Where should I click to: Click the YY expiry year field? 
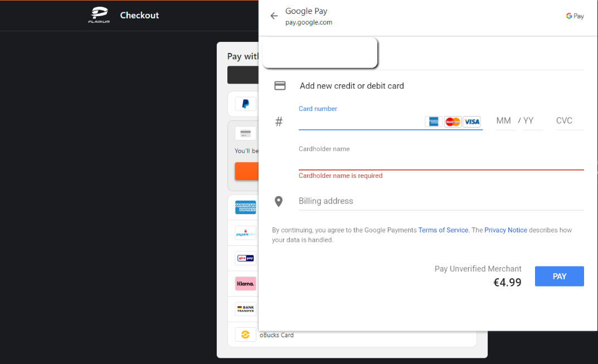(x=532, y=121)
